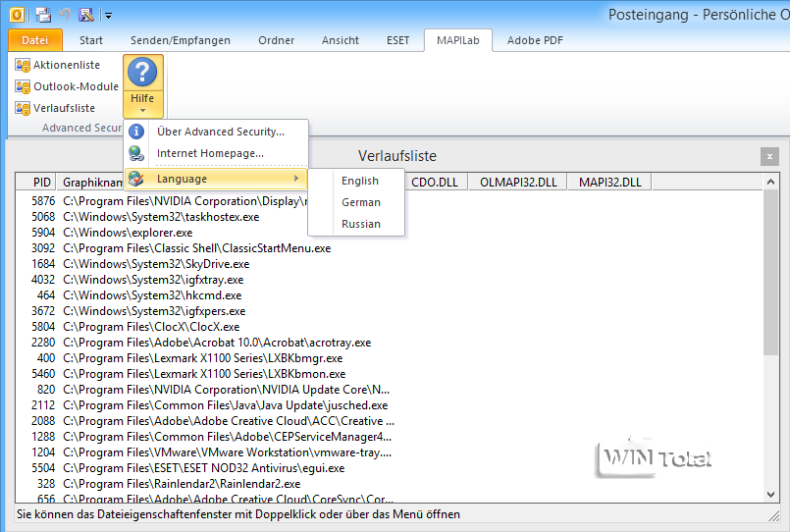Click the Outlook-Module icon in ribbon
The image size is (790, 532).
click(23, 86)
